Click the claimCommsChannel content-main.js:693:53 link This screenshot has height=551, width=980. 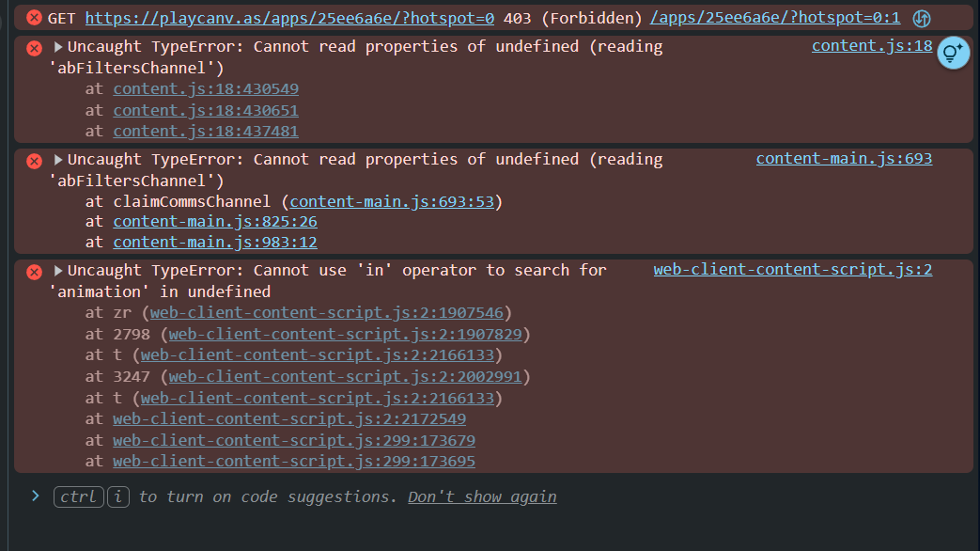pyautogui.click(x=397, y=201)
